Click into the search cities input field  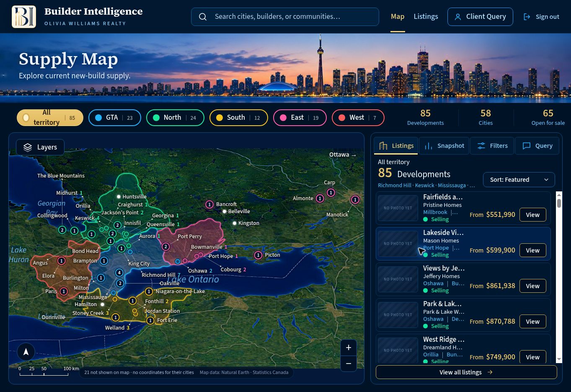[285, 17]
